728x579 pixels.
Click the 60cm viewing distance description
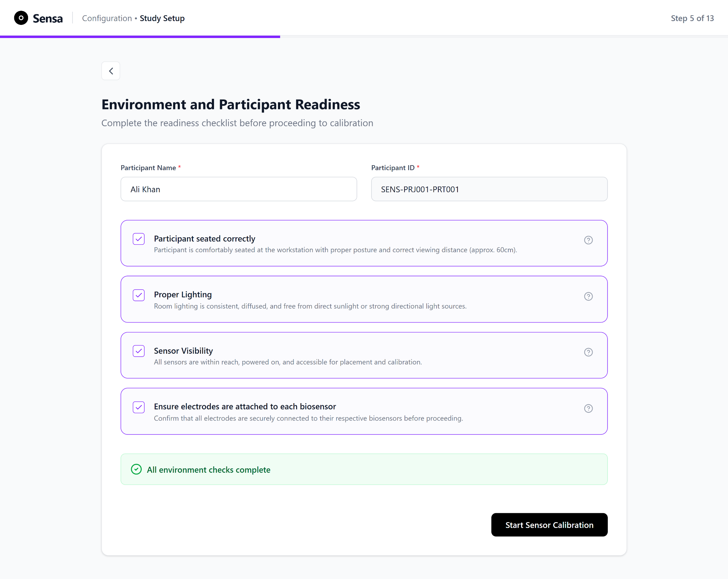click(x=335, y=250)
